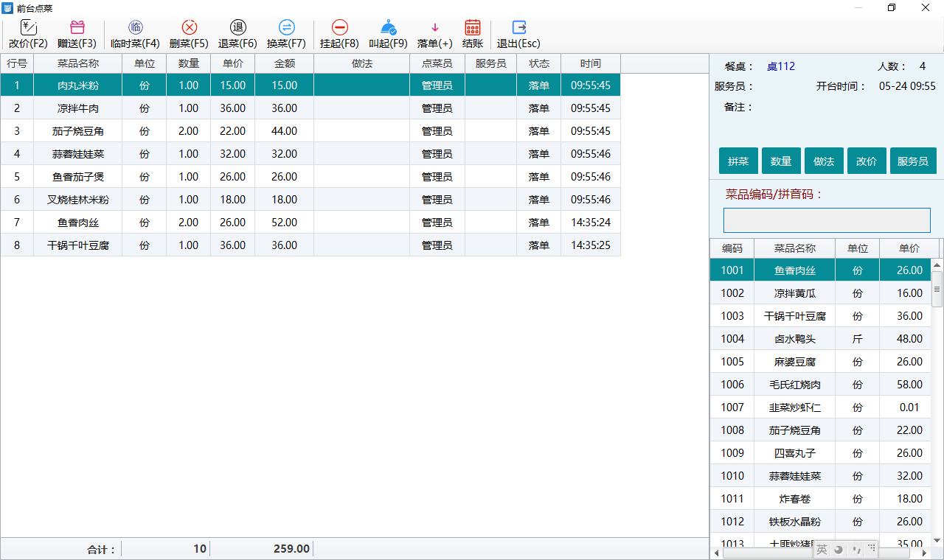The width and height of the screenshot is (944, 560).
Task: Click the menu list scroll-up arrow
Action: coord(937,265)
